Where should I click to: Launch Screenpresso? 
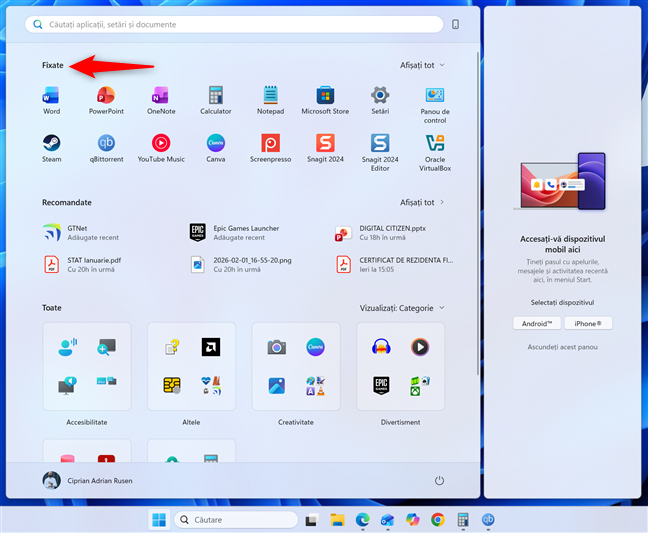tap(270, 148)
